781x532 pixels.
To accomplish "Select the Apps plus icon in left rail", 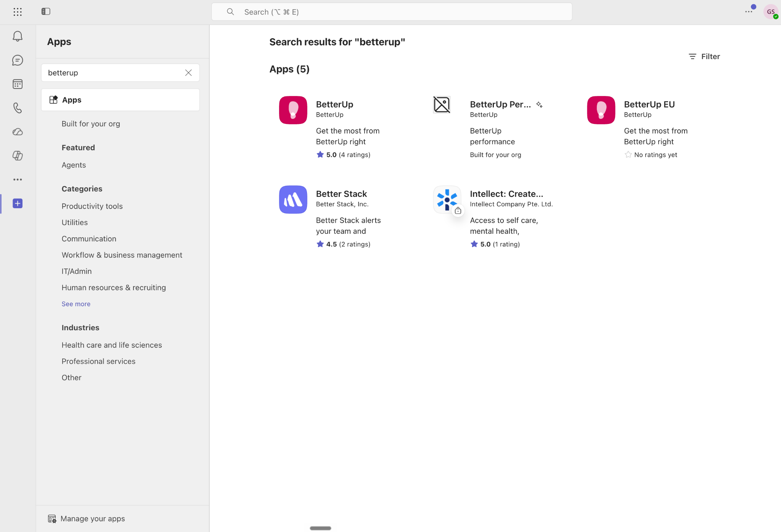I will [18, 203].
